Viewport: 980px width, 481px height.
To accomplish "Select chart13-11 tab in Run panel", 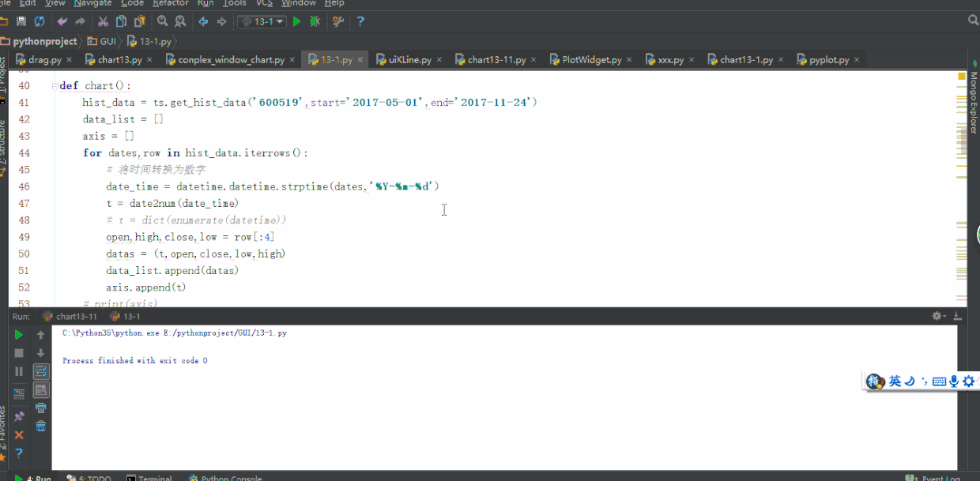I will [x=70, y=316].
